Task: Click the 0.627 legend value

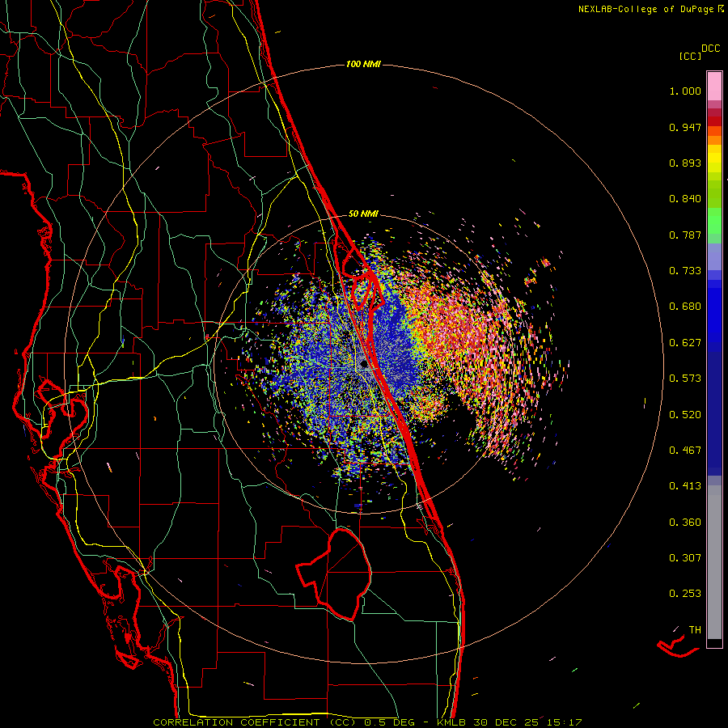Action: (x=685, y=343)
